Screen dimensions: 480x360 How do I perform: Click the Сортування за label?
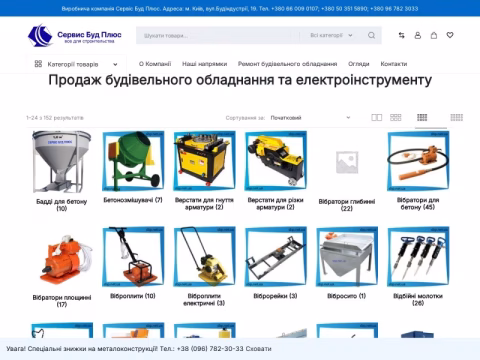(245, 118)
